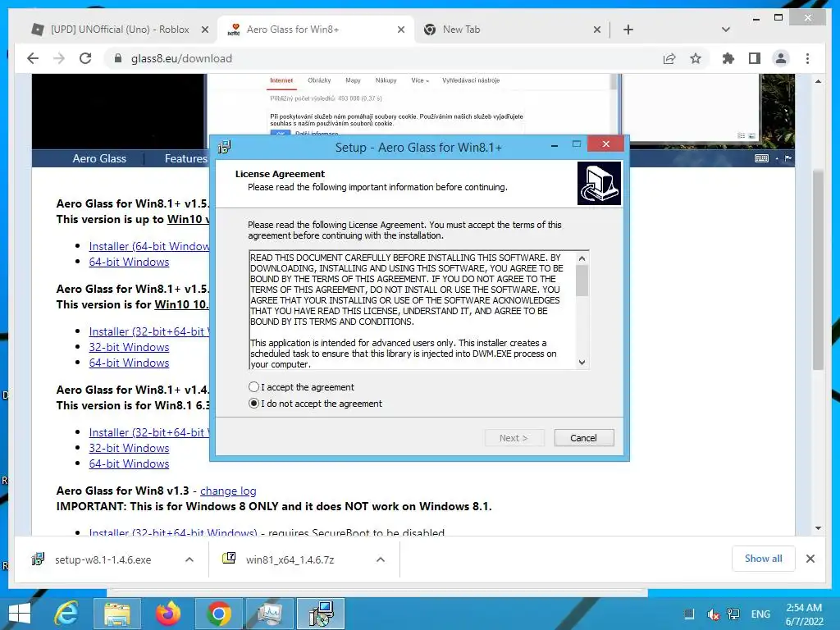Open the 32-bit Windows link under Win10 10
Screen dimensions: 840x630
coord(129,347)
